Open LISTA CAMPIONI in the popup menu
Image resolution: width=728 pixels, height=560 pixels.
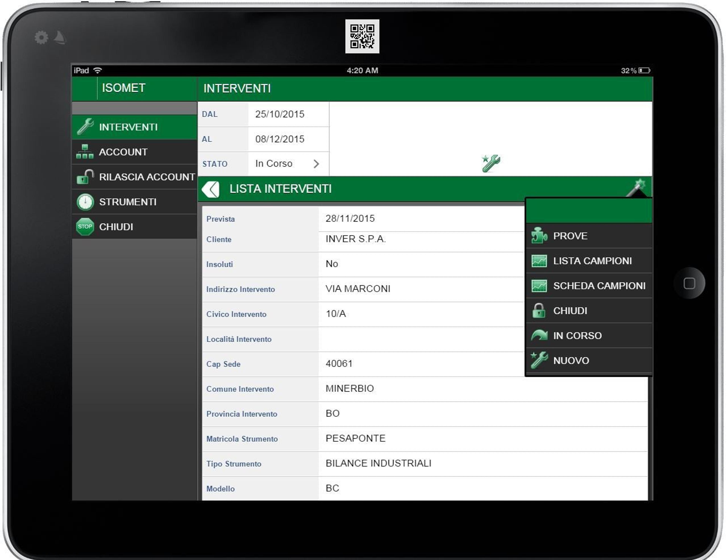pos(589,261)
